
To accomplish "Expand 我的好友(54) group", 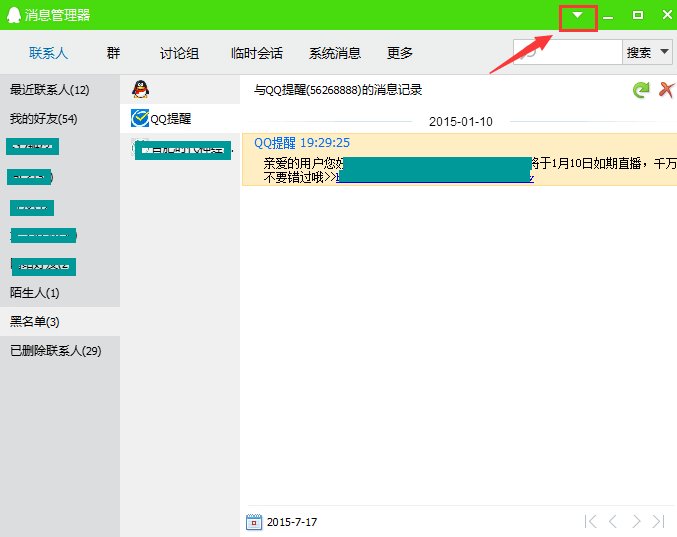I will (x=60, y=119).
